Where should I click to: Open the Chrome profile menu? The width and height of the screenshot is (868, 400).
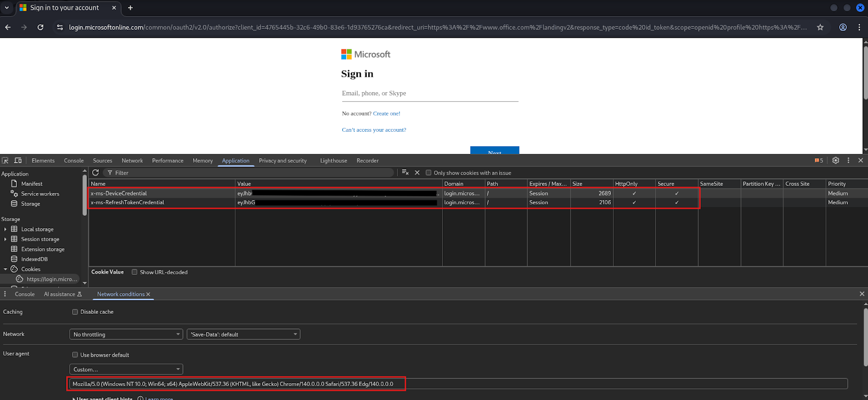(843, 27)
